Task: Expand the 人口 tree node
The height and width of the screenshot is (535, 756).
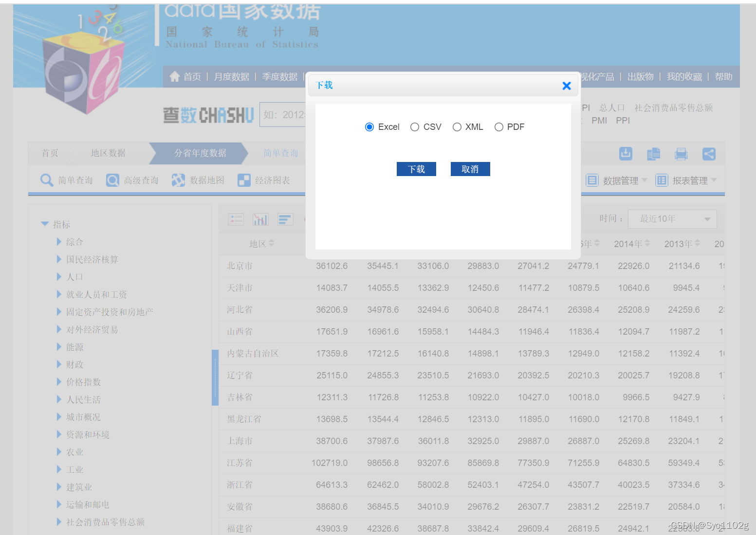Action: tap(59, 276)
